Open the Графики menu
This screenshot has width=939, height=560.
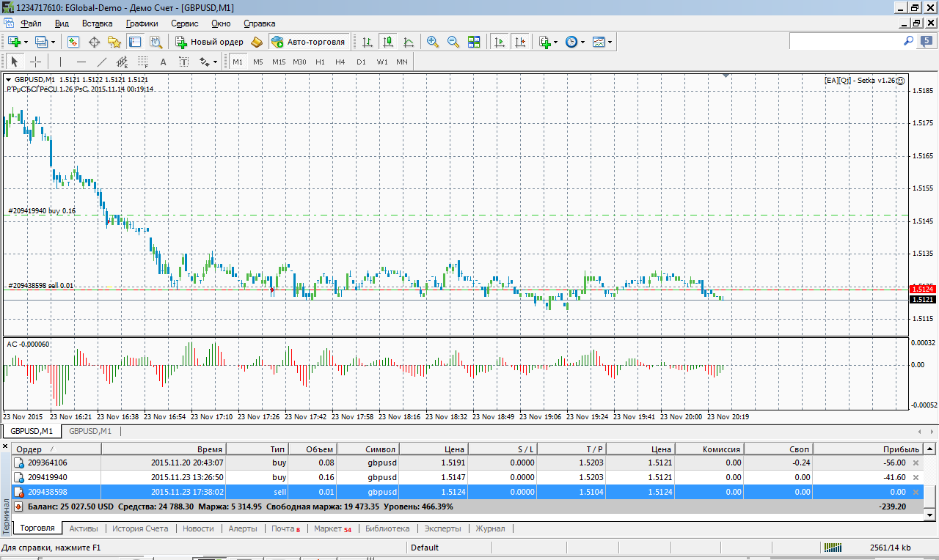[142, 23]
